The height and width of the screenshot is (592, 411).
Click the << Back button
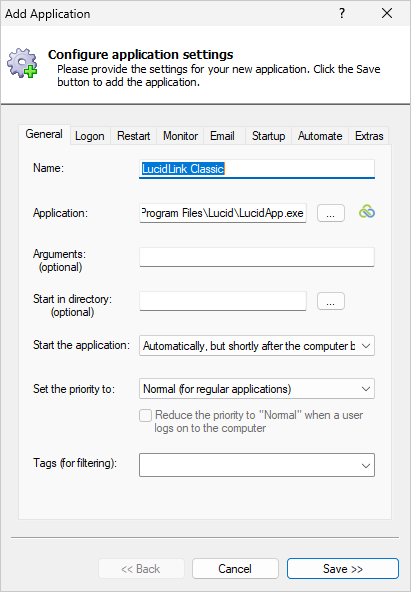tap(141, 569)
